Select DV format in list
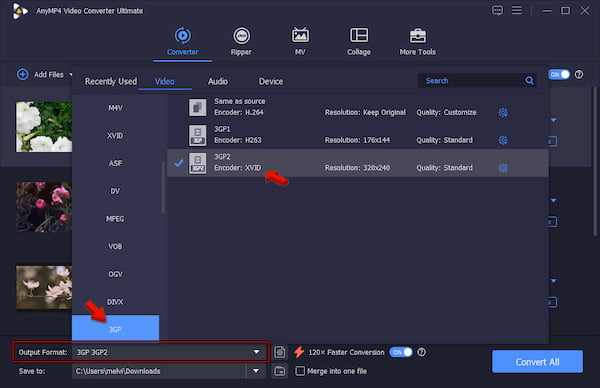The width and height of the screenshot is (600, 388). [x=115, y=191]
